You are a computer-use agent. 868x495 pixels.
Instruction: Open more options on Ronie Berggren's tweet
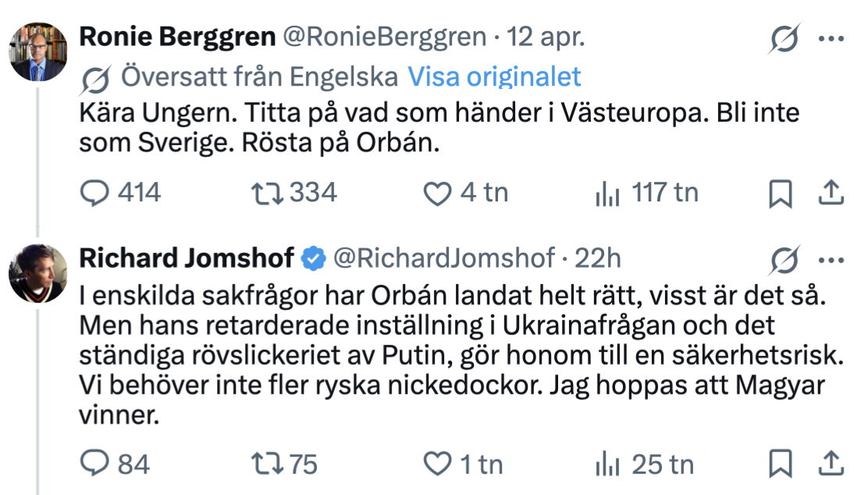pyautogui.click(x=831, y=38)
